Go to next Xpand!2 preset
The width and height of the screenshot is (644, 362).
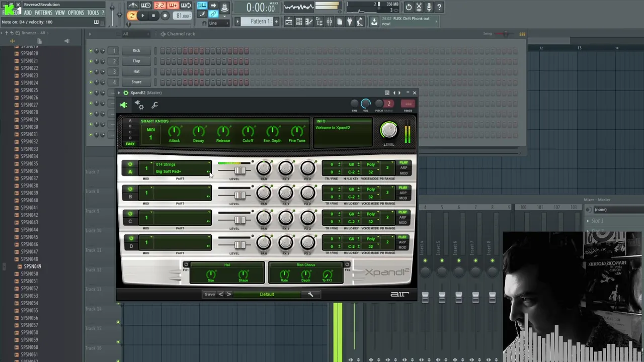point(229,294)
